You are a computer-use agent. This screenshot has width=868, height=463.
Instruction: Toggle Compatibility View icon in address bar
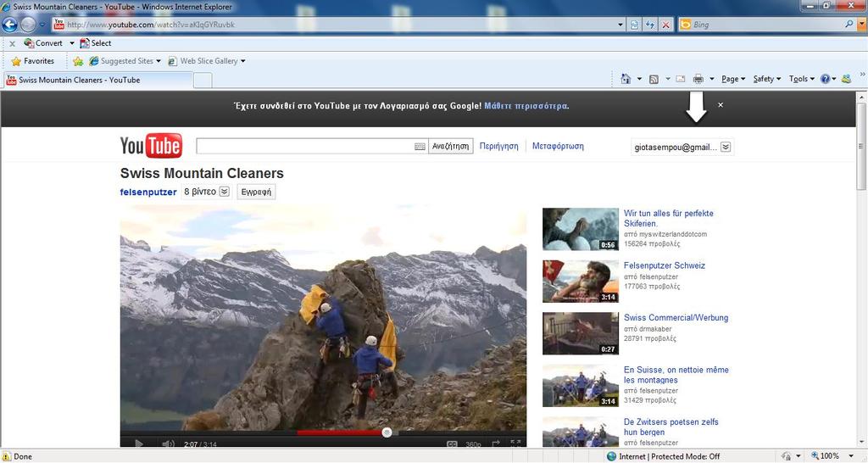pos(634,25)
